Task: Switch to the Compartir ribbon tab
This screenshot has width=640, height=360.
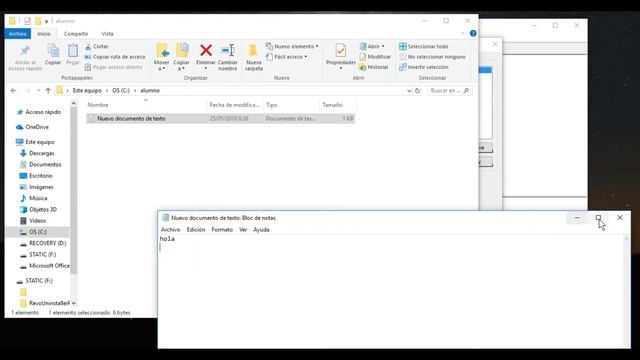Action: tap(76, 34)
